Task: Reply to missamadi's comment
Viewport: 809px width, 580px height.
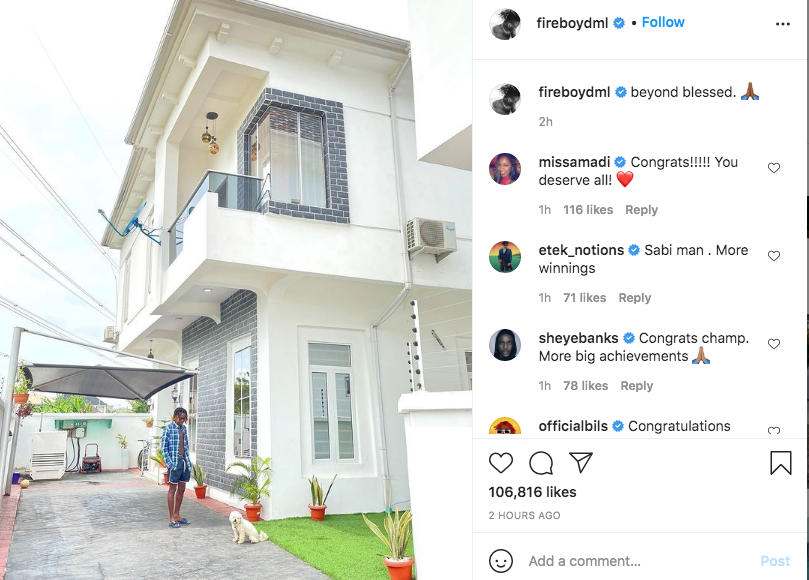Action: tap(641, 210)
